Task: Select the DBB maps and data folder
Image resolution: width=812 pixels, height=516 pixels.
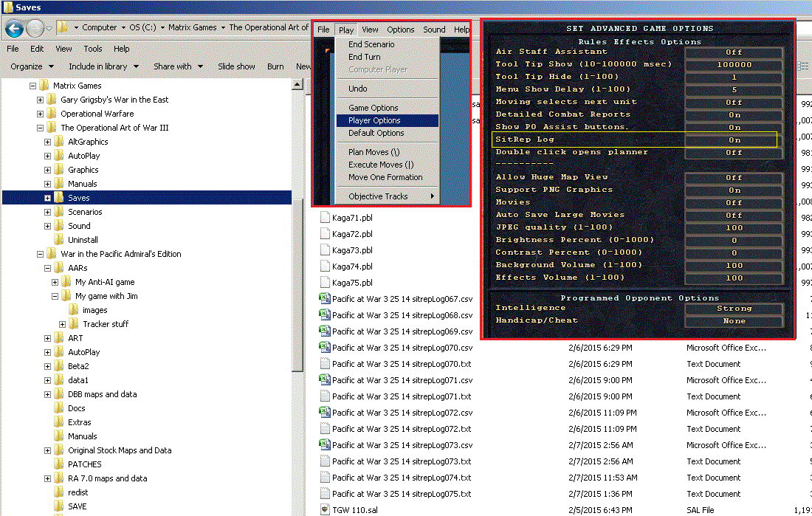Action: point(103,394)
